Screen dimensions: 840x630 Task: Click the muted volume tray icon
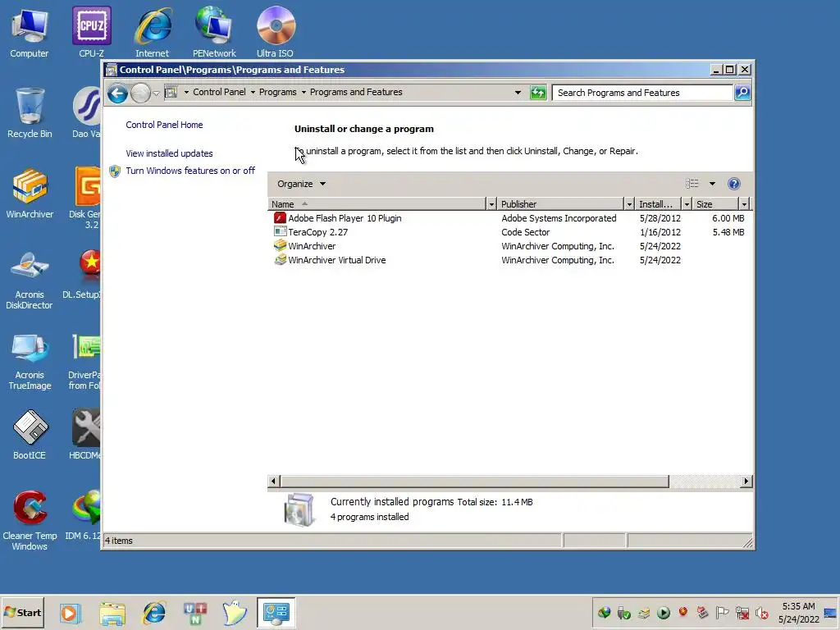coord(761,613)
